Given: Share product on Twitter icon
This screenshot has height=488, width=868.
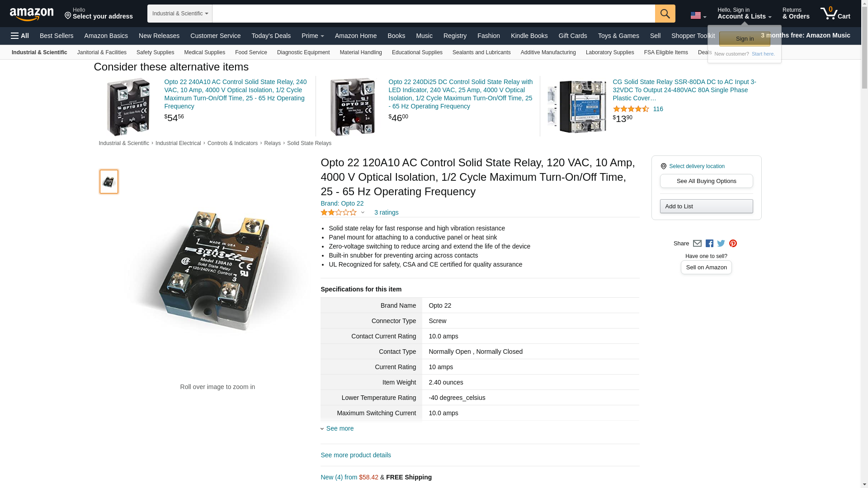Looking at the screenshot, I should (x=721, y=244).
